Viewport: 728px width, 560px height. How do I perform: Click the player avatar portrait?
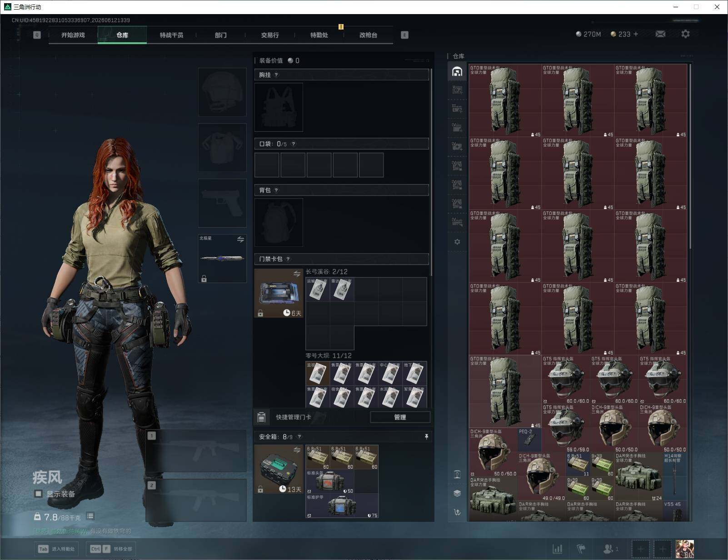click(685, 549)
